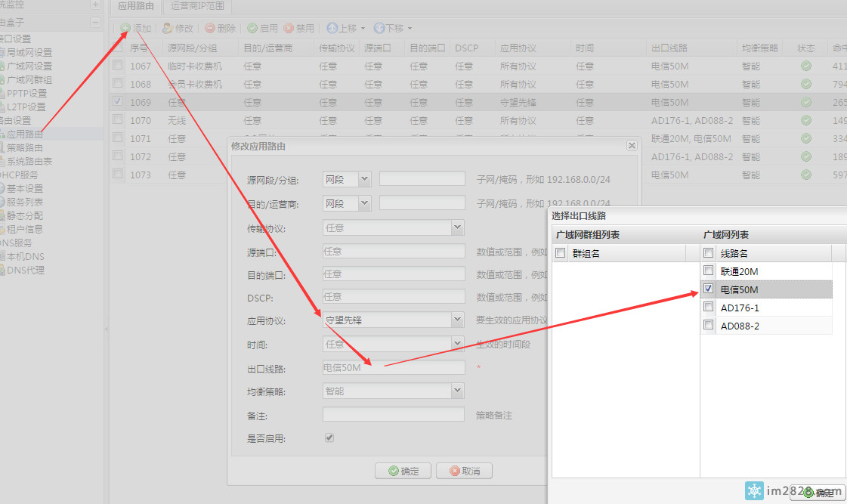Click the 确定 button in edit dialog
Image resolution: width=847 pixels, height=504 pixels.
click(x=403, y=471)
